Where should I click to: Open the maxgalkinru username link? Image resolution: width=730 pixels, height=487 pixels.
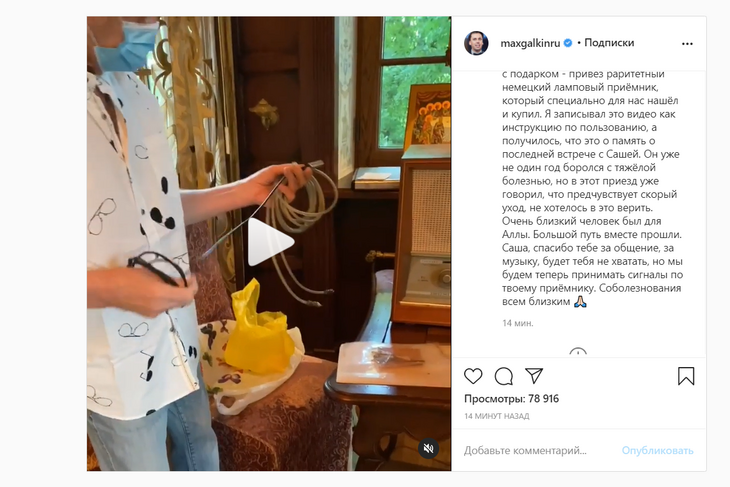point(530,43)
